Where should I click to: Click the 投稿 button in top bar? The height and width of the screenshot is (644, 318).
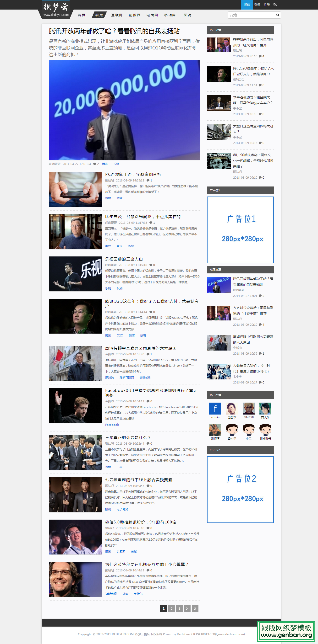click(x=247, y=5)
